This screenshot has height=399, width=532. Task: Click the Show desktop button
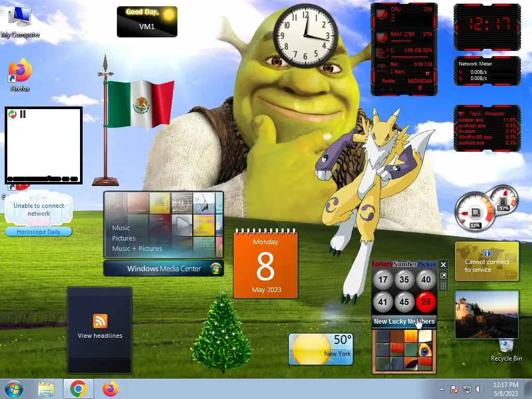pos(528,389)
